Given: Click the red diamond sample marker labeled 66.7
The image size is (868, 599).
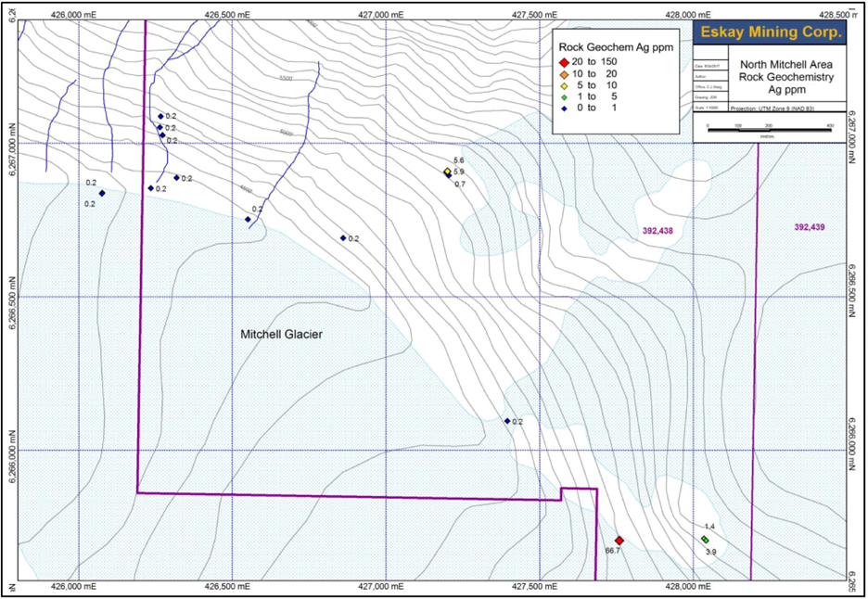Looking at the screenshot, I should click(619, 540).
